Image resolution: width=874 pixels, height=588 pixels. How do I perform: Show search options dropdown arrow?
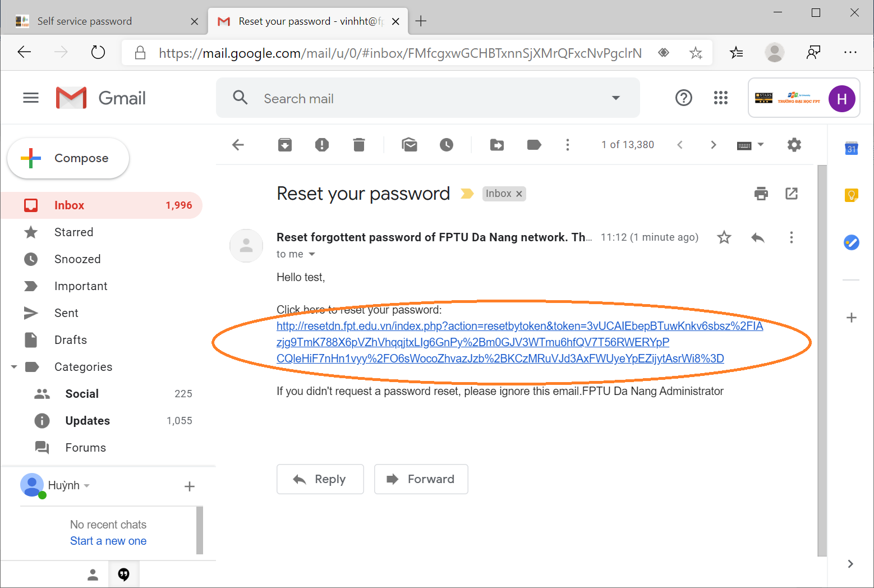pyautogui.click(x=616, y=98)
